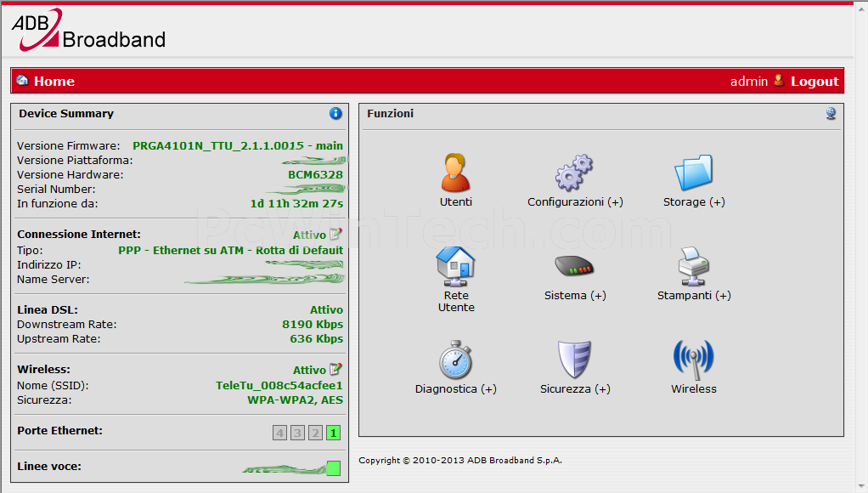This screenshot has width=868, height=493.
Task: Open the Stampanti printer icon
Action: pos(694,266)
